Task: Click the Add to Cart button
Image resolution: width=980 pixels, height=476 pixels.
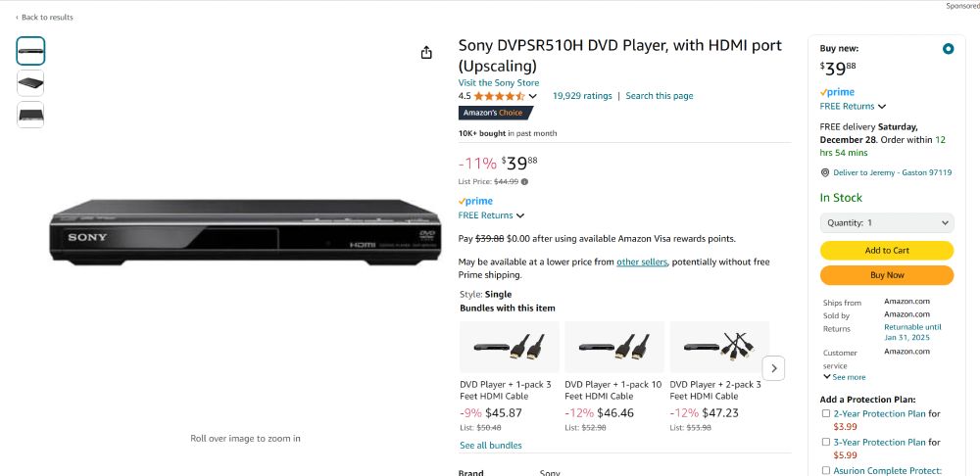Action: coord(887,251)
